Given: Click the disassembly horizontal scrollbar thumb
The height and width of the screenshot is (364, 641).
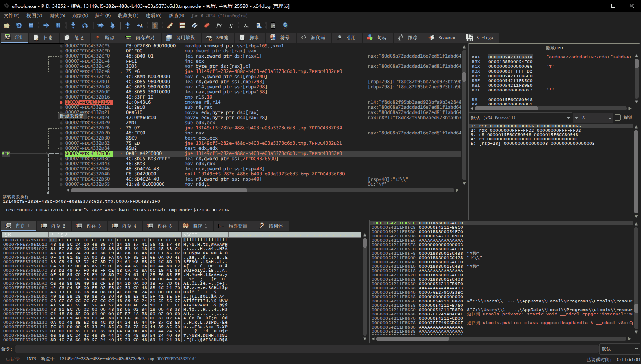Looking at the screenshot, I should pyautogui.click(x=159, y=190).
